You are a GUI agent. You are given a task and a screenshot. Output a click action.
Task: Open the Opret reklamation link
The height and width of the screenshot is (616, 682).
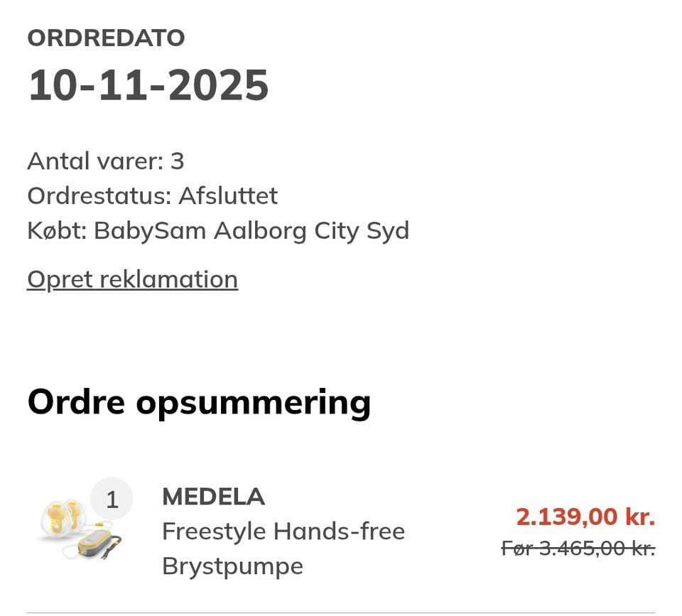click(132, 279)
